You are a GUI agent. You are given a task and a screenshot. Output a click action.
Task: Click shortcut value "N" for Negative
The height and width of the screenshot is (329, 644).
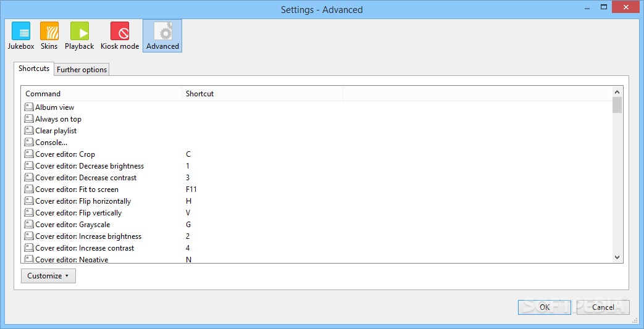pyautogui.click(x=188, y=260)
